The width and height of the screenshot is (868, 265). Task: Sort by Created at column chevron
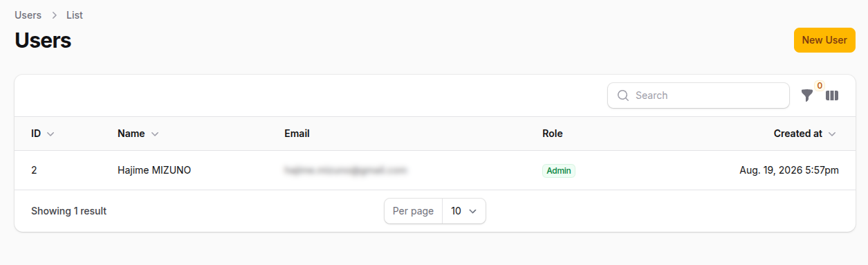(x=832, y=134)
